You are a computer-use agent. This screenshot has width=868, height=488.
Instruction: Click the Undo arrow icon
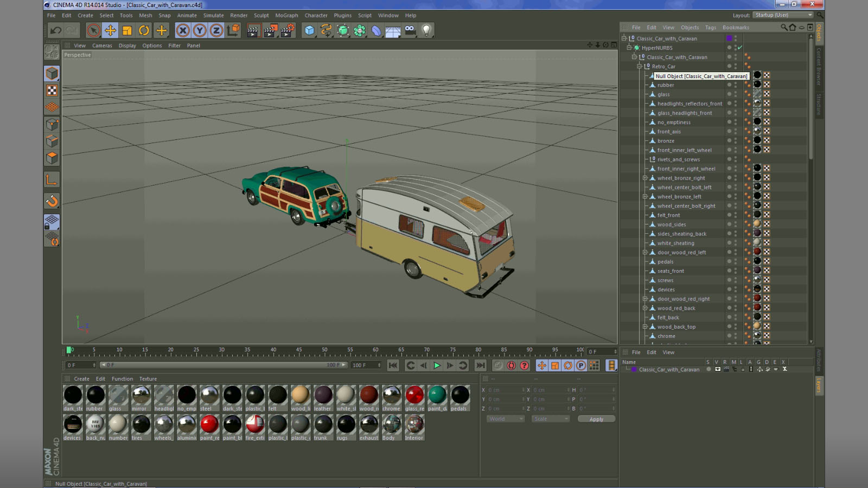point(56,30)
